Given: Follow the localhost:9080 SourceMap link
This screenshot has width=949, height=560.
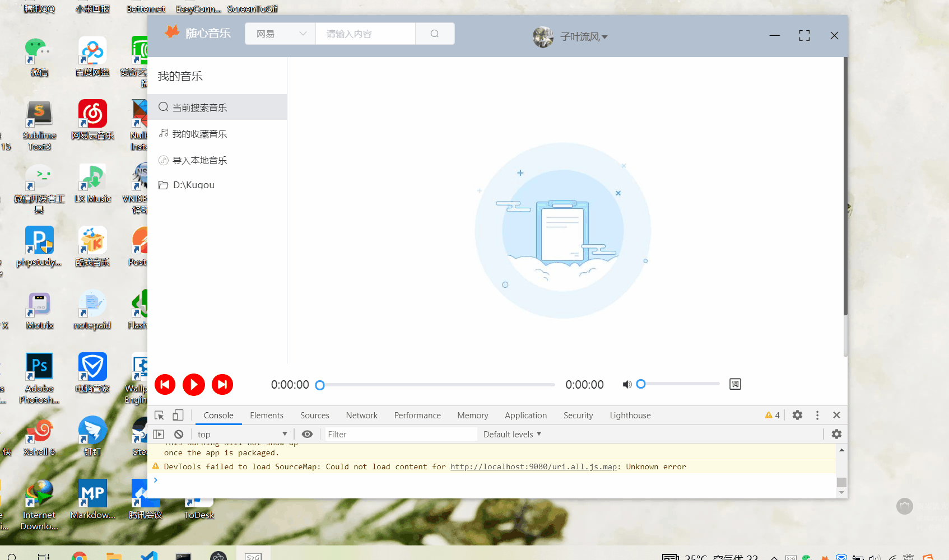Looking at the screenshot, I should pos(533,466).
